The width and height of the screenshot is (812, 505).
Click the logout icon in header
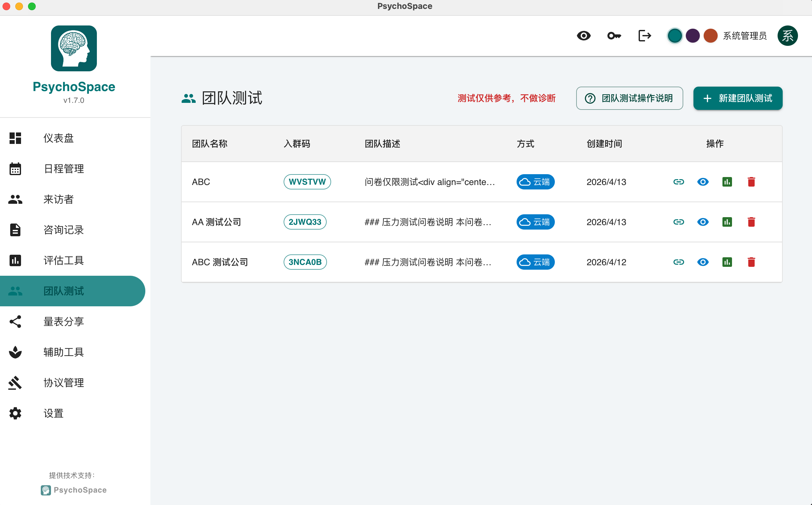coord(644,36)
